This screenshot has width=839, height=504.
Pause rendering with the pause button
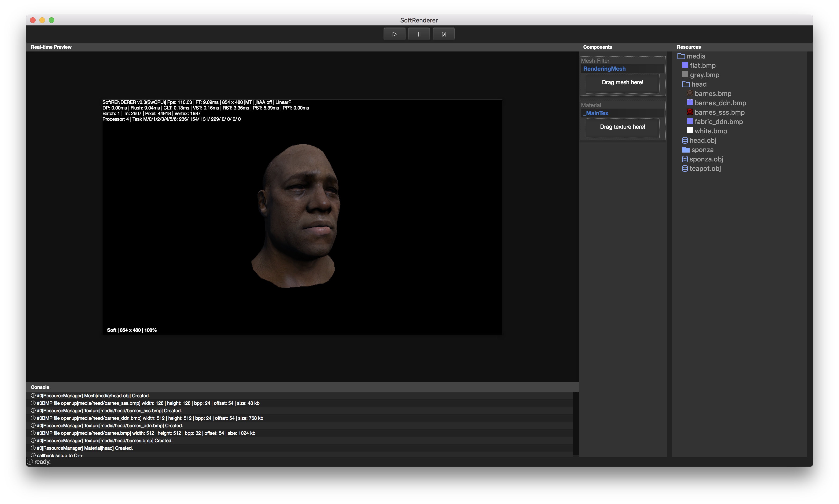click(419, 34)
